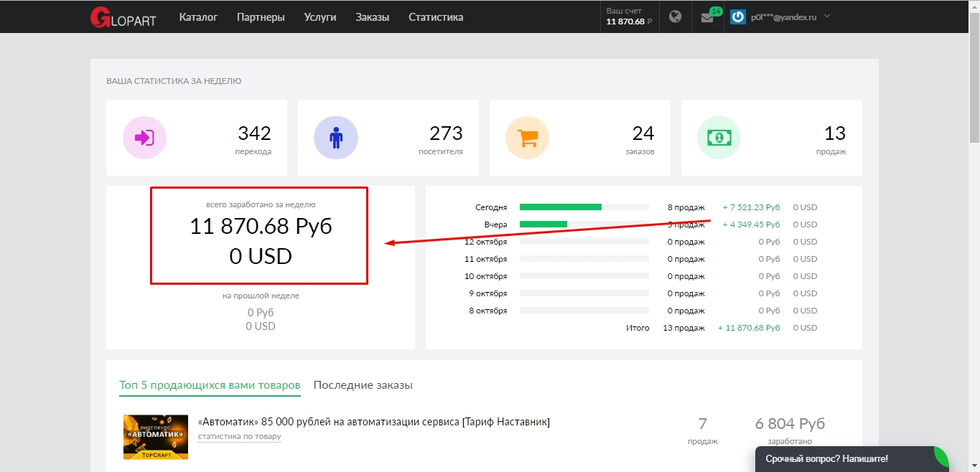Click the globe icon in the top bar
980x472 pixels.
[x=675, y=16]
